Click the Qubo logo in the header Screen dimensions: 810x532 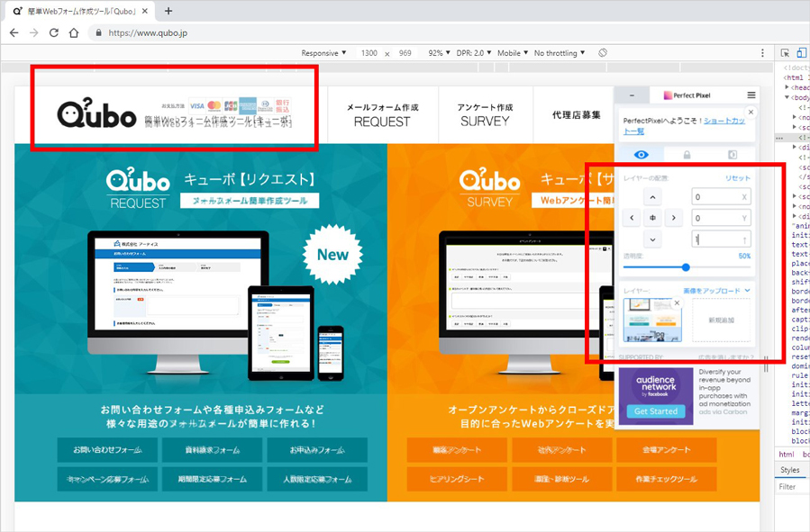point(96,113)
